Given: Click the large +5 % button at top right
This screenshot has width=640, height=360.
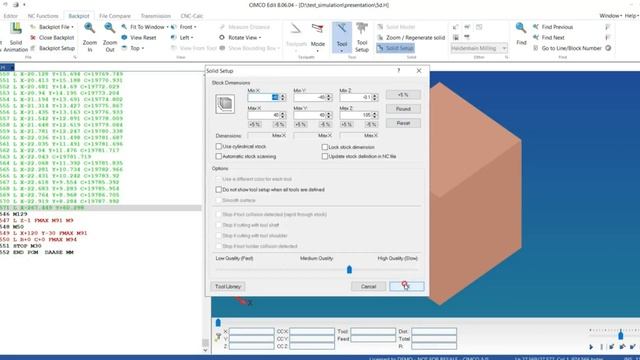Looking at the screenshot, I should pos(403,95).
